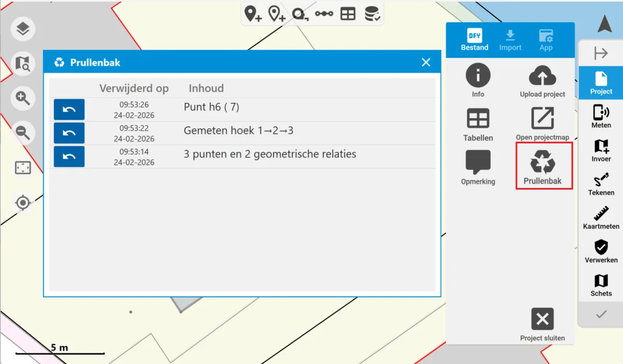623x364 pixels.
Task: Switch to the App tab
Action: point(546,40)
